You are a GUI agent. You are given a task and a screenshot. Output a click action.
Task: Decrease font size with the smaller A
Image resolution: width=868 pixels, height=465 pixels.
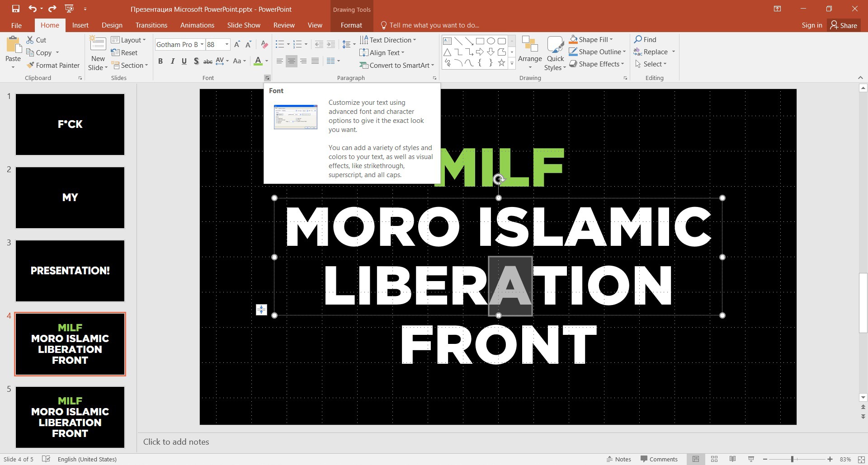pyautogui.click(x=248, y=44)
